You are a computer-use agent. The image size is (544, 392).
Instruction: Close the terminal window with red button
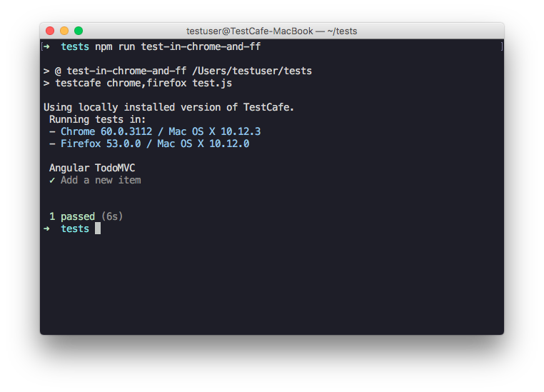(x=50, y=31)
